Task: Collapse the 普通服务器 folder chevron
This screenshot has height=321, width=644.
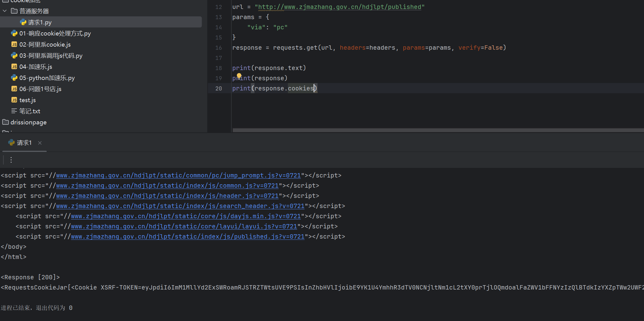Action: 5,11
